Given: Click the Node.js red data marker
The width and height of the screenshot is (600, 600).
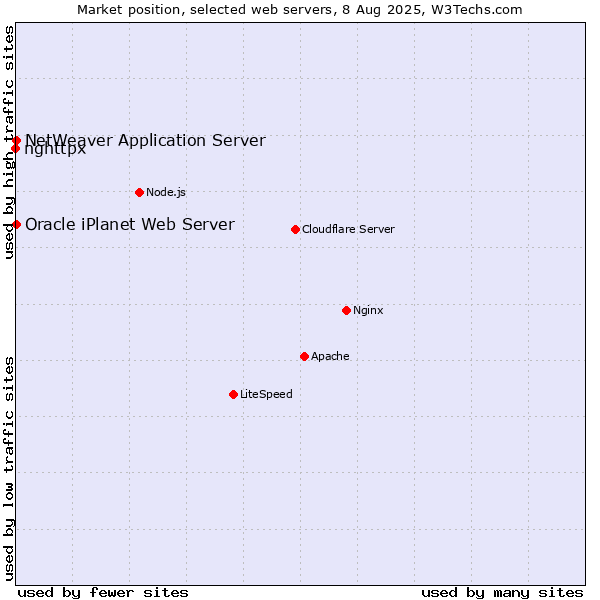Looking at the screenshot, I should coord(140,192).
